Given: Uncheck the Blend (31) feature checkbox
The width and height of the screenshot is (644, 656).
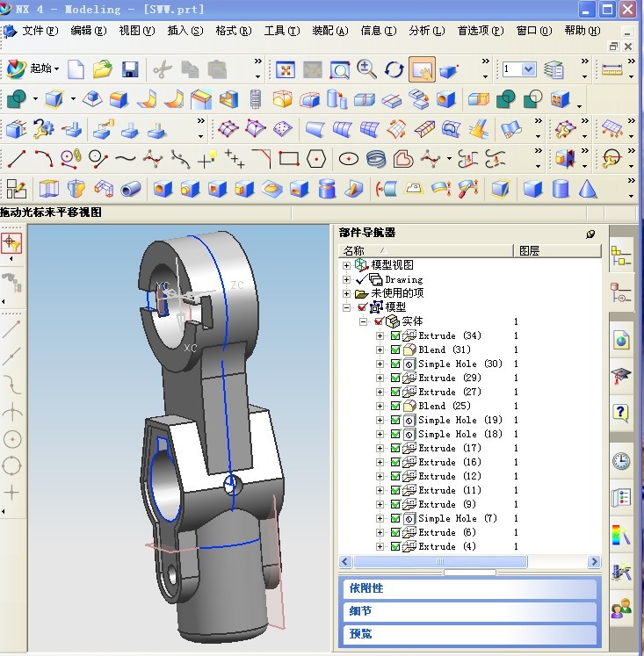Looking at the screenshot, I should coord(395,350).
